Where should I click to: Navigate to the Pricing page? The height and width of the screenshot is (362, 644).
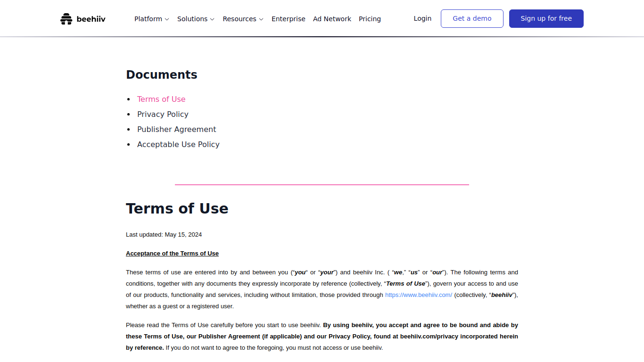[x=370, y=19]
